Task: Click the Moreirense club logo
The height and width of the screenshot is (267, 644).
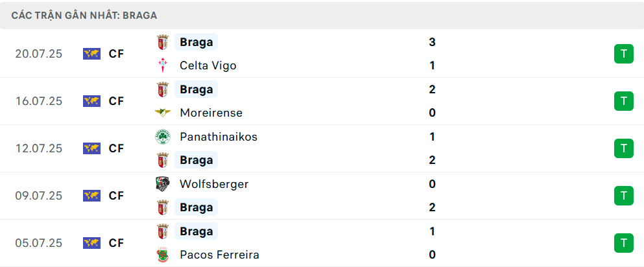Action: point(163,113)
